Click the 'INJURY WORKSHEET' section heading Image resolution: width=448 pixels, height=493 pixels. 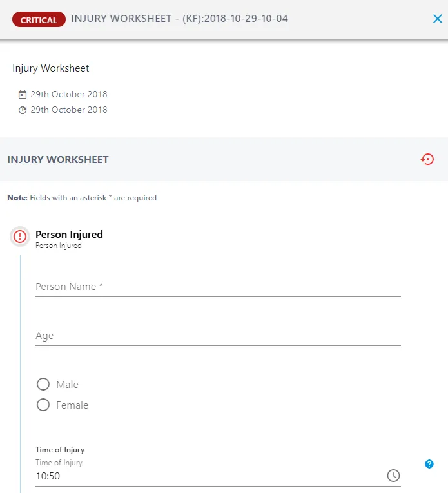[x=58, y=159]
